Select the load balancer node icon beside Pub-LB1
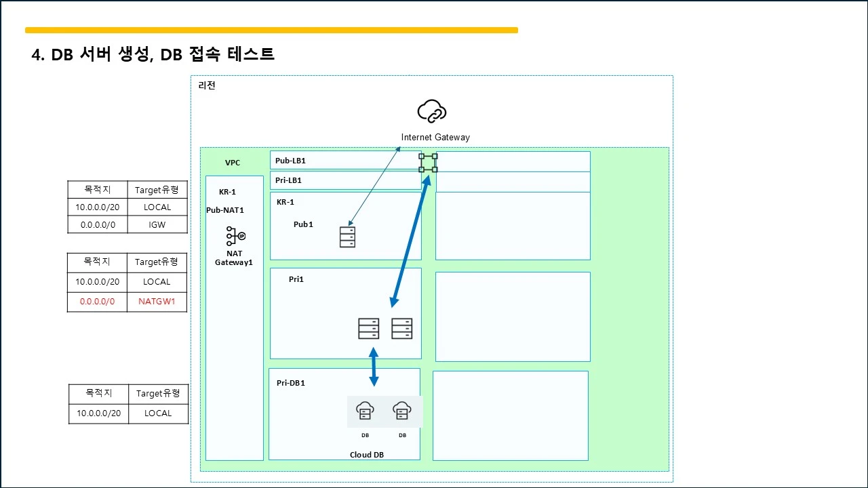 [x=428, y=163]
